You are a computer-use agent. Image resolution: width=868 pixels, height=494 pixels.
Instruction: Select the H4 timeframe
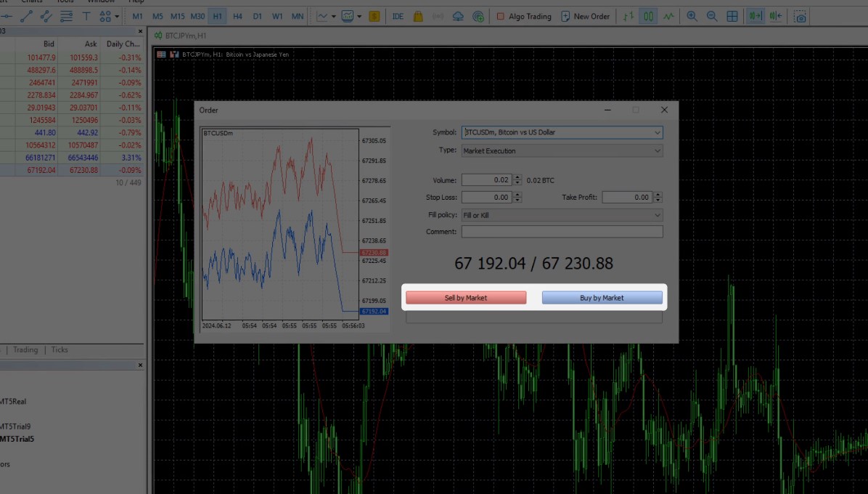237,17
